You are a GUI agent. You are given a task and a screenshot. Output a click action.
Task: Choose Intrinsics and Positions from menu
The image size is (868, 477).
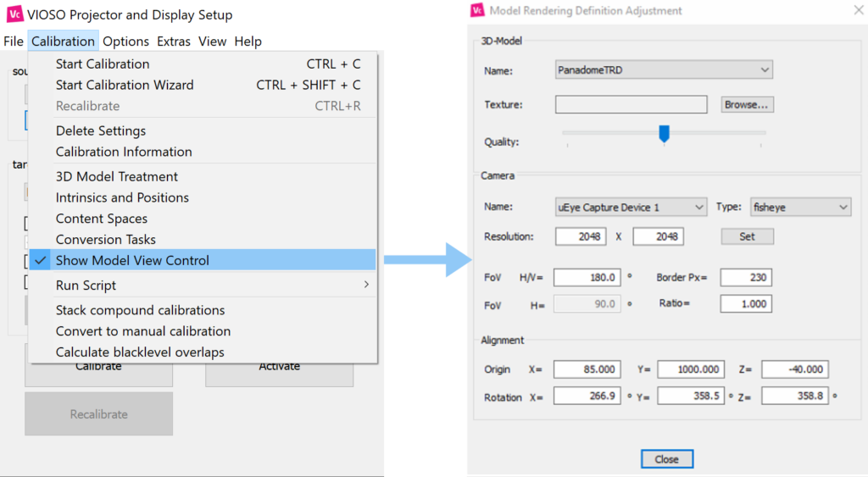[122, 197]
